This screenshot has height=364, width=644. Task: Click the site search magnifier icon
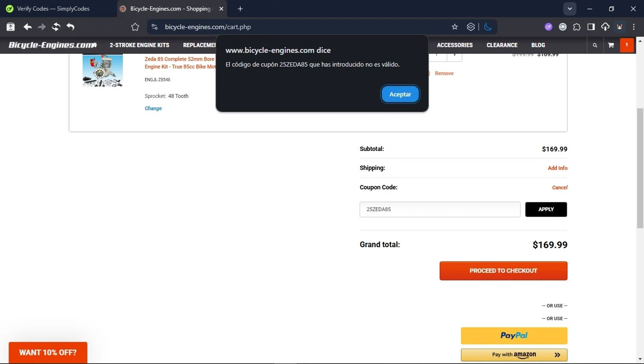(x=595, y=45)
